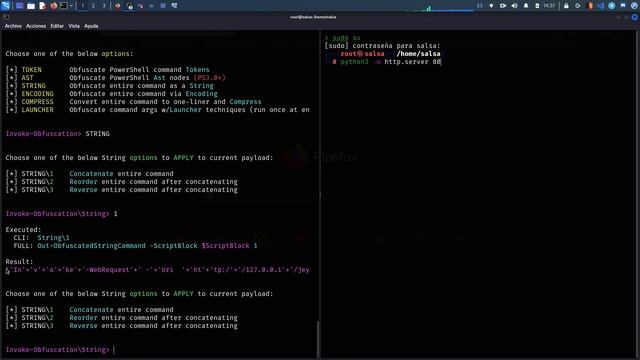Click the Visual Studio Code tray icon
This screenshot has width=640, height=360.
(x=600, y=6)
